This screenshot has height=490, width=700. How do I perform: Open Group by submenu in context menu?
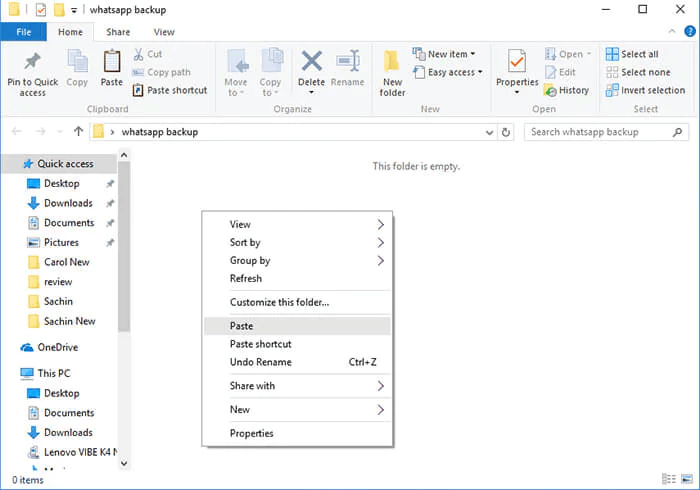[x=297, y=261]
